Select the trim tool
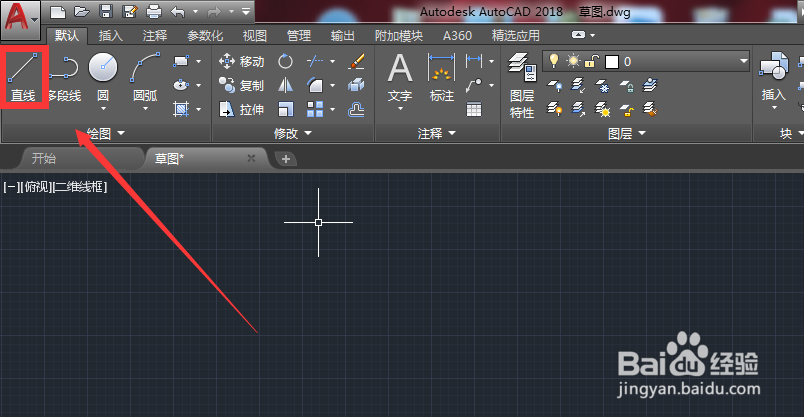Screen dimensions: 804x417 point(315,61)
